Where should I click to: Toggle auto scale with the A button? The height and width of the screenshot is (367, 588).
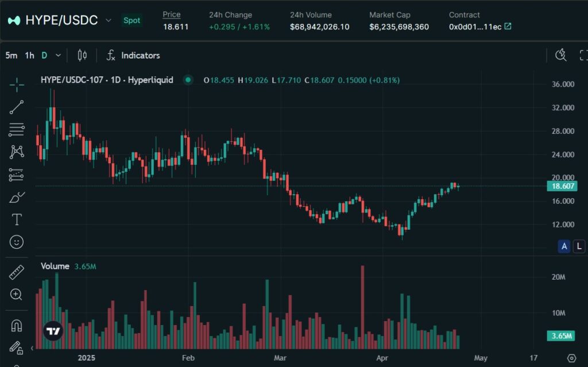564,245
